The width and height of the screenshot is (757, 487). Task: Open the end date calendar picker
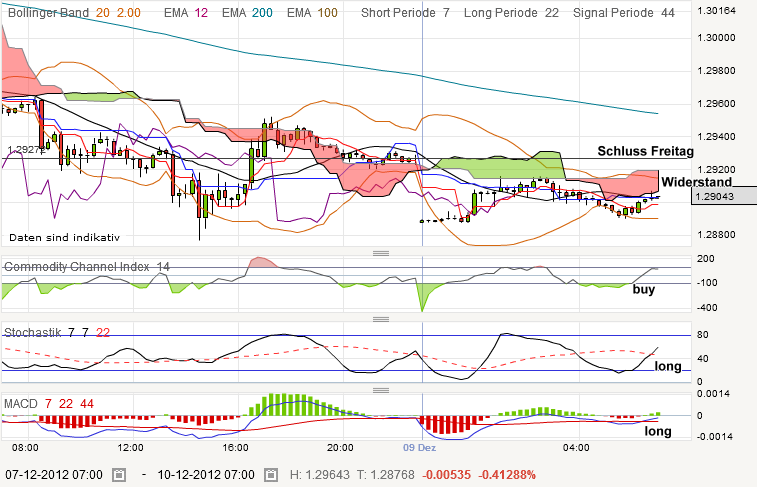point(271,475)
